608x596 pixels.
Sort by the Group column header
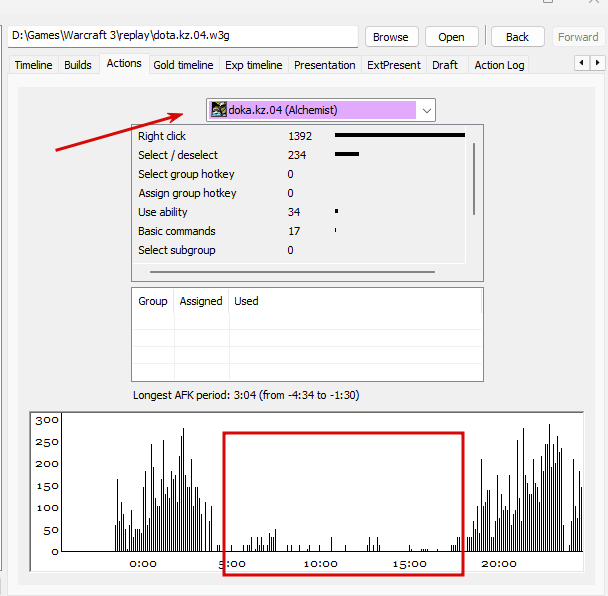click(x=153, y=301)
